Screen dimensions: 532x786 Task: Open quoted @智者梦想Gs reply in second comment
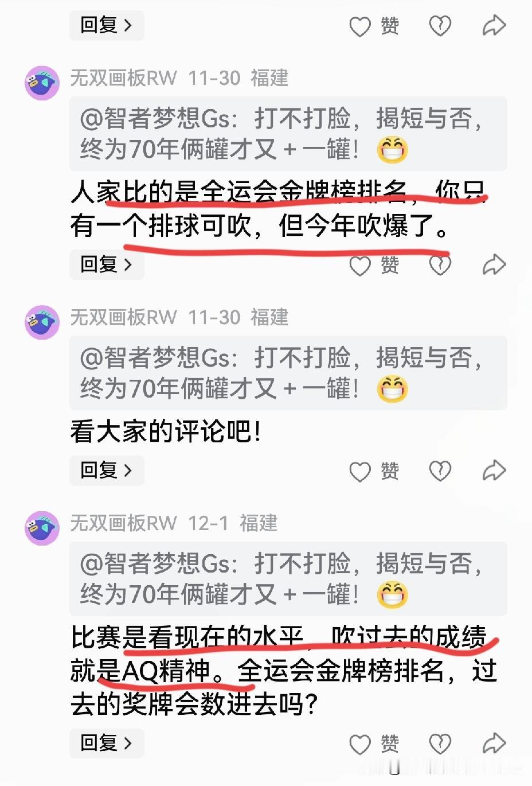point(288,373)
